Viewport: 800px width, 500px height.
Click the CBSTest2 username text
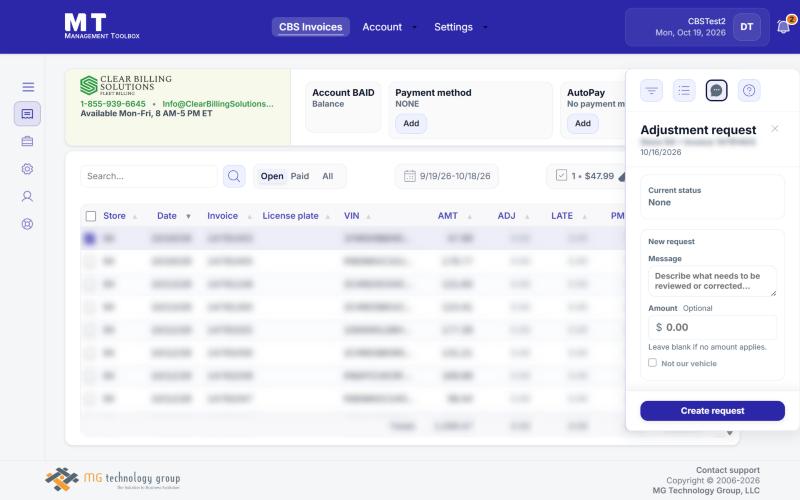(x=706, y=21)
